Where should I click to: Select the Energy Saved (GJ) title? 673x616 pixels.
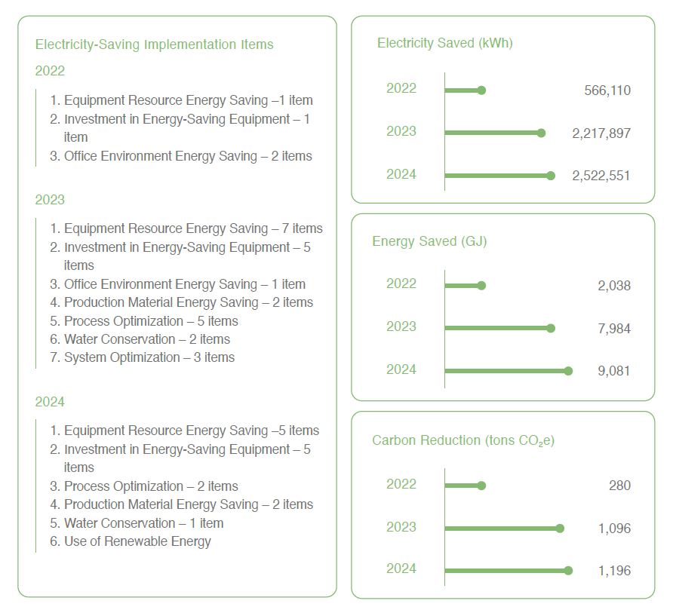(429, 241)
